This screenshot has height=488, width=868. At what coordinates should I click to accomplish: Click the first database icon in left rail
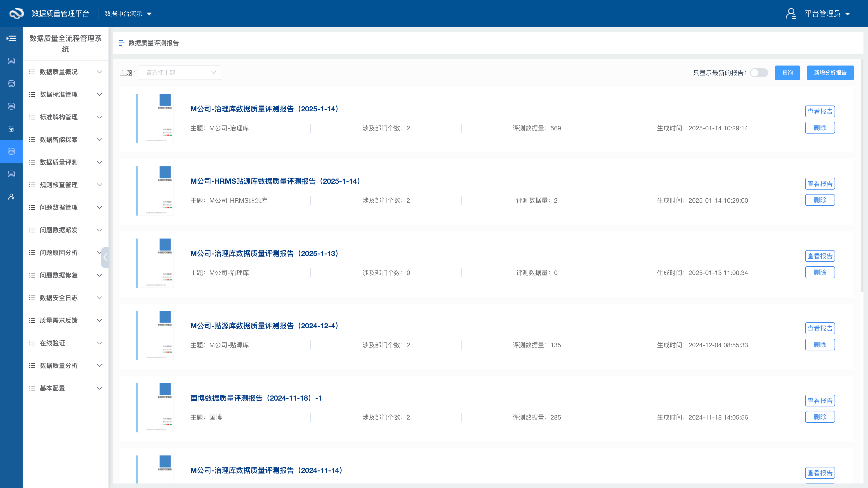tap(11, 61)
